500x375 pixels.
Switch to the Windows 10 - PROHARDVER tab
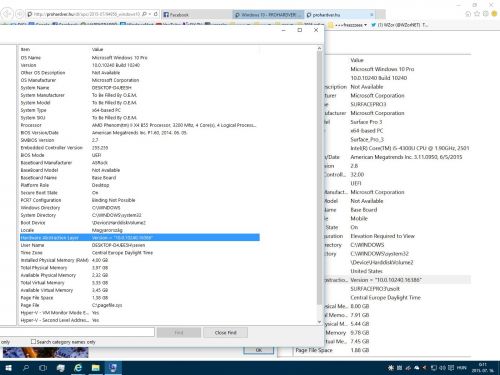268,15
